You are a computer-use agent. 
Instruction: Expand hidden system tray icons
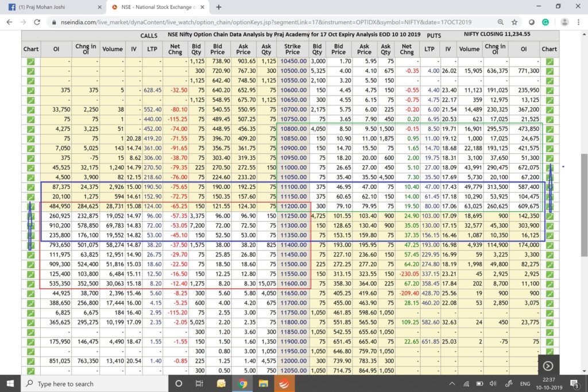[451, 383]
